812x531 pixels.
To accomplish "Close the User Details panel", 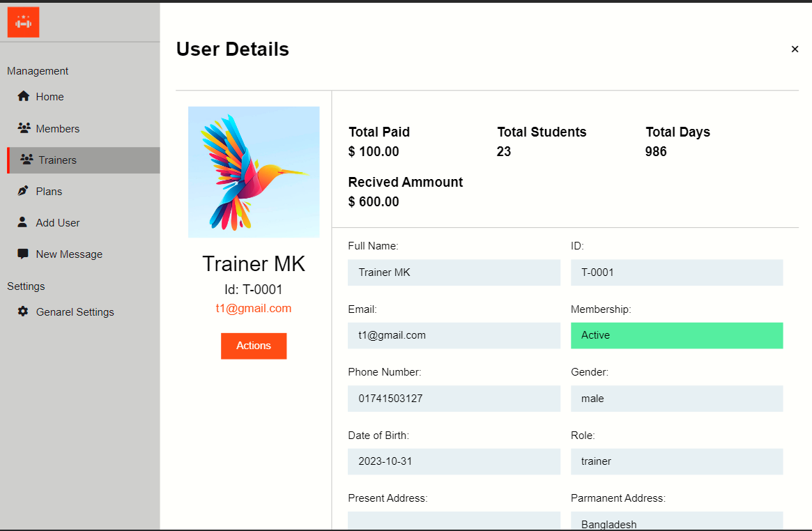I will pyautogui.click(x=795, y=49).
